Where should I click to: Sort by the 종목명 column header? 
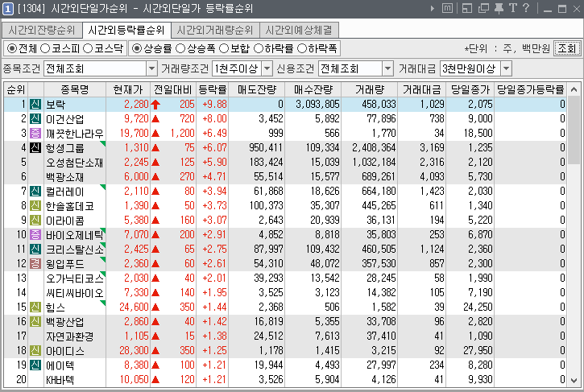pyautogui.click(x=75, y=89)
